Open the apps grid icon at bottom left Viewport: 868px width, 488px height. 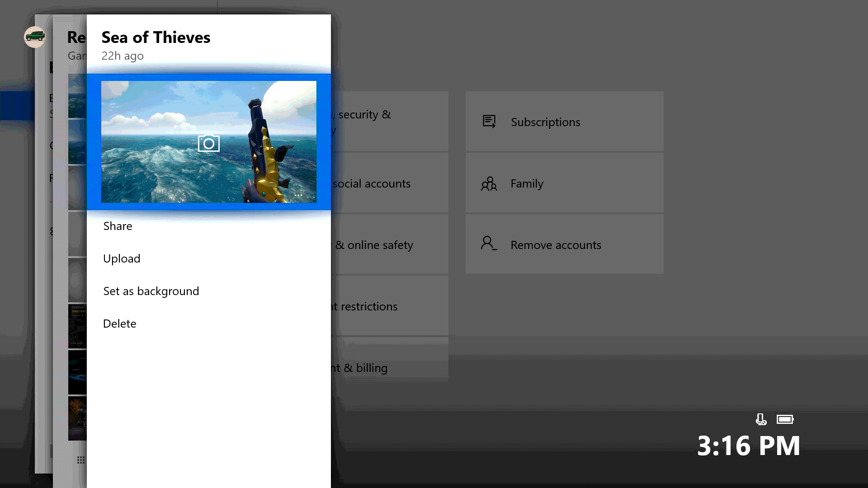tap(80, 460)
